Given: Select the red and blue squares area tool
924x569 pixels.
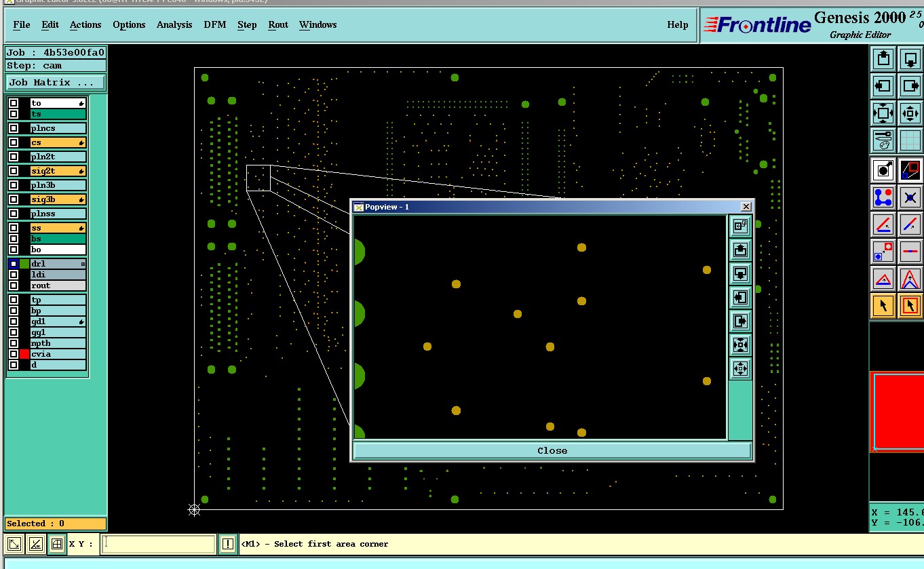Looking at the screenshot, I should tap(910, 170).
